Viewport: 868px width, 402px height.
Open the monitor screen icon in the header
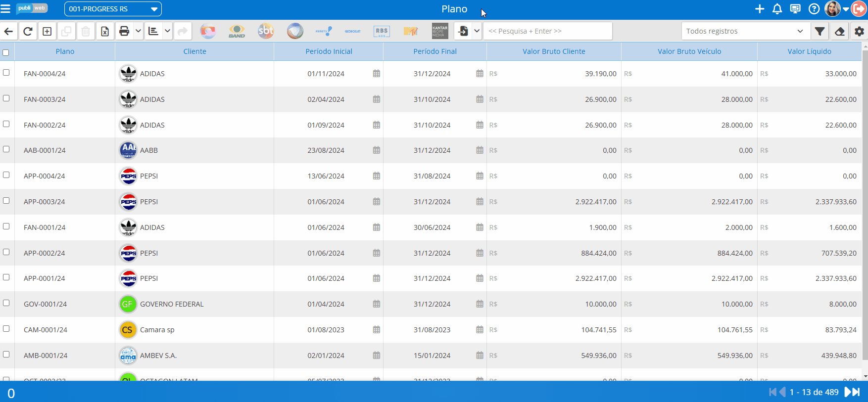point(795,9)
